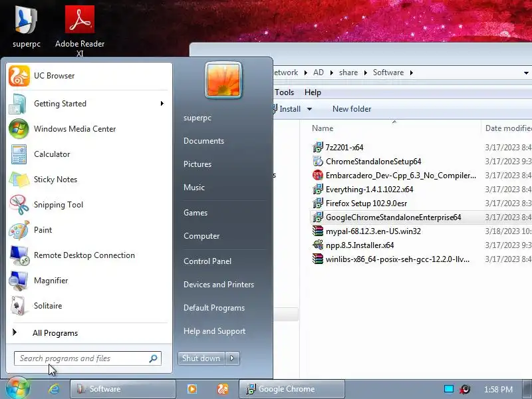Select the ChromeStandaloneSetup64 file icon
532x399 pixels.
tap(318, 162)
